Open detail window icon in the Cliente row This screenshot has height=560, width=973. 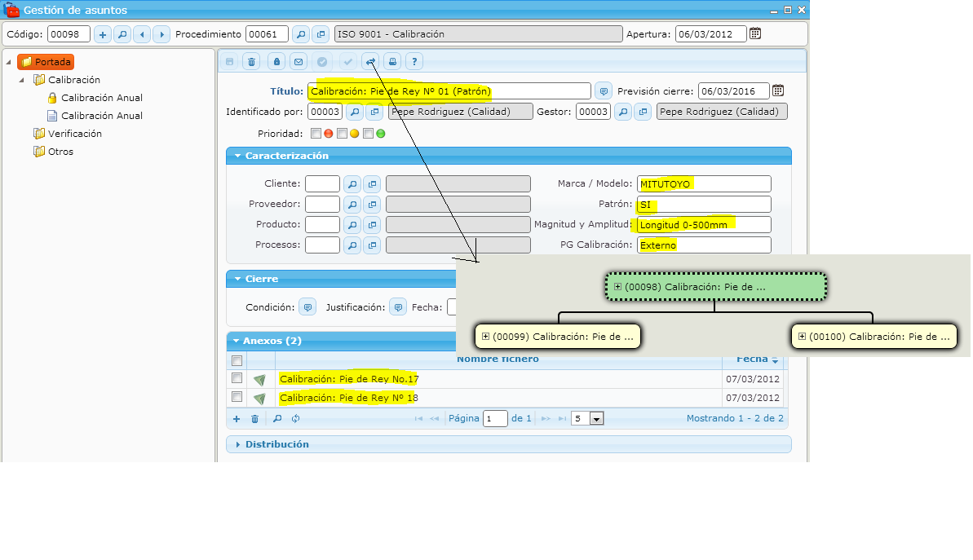[x=373, y=184]
